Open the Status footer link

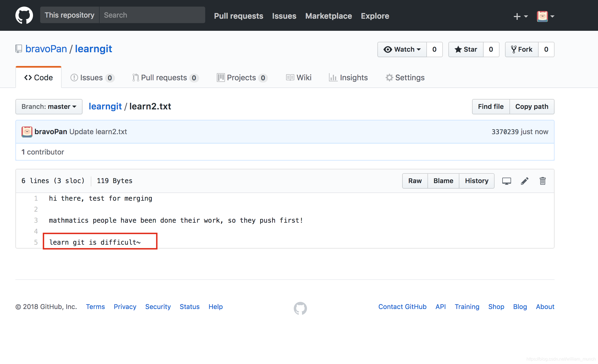click(190, 307)
